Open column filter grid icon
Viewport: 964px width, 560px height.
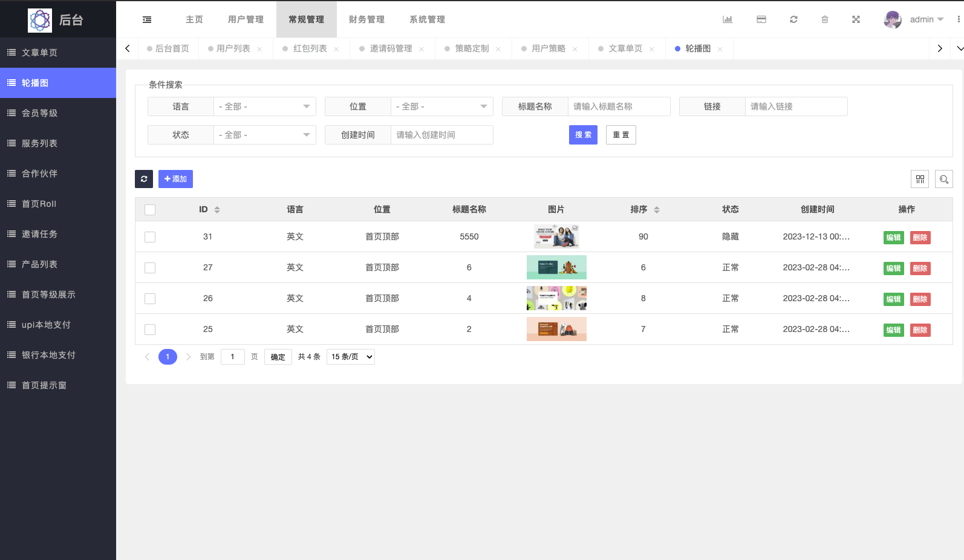pyautogui.click(x=920, y=179)
